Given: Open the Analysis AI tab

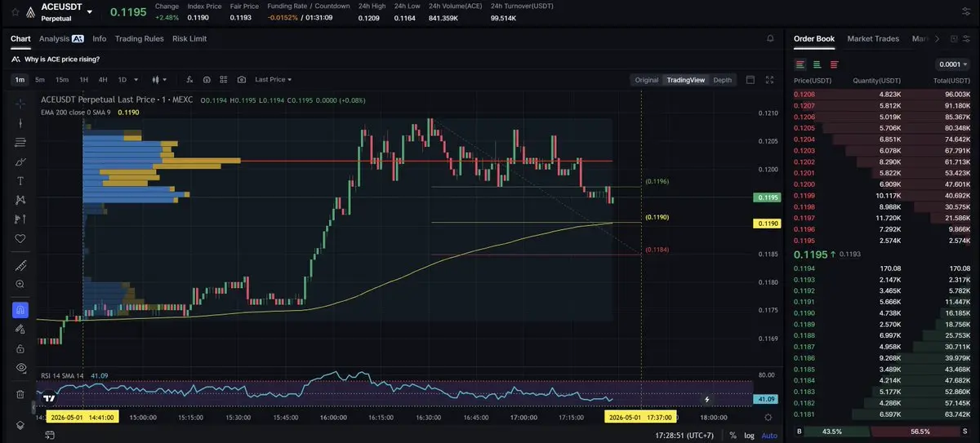Looking at the screenshot, I should point(61,38).
